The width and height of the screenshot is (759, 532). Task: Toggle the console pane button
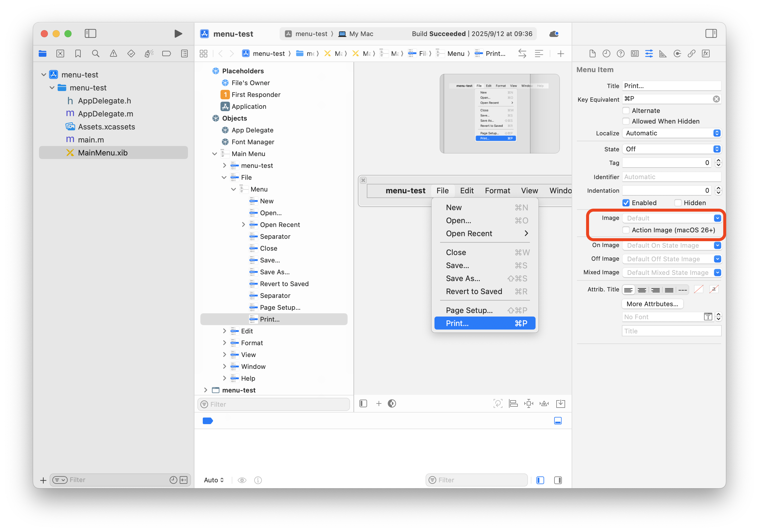point(558,480)
